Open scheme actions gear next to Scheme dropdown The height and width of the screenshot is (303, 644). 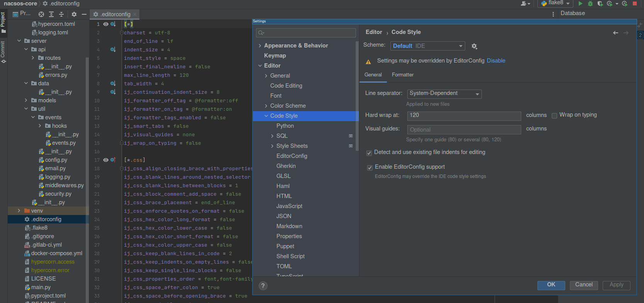tap(474, 46)
